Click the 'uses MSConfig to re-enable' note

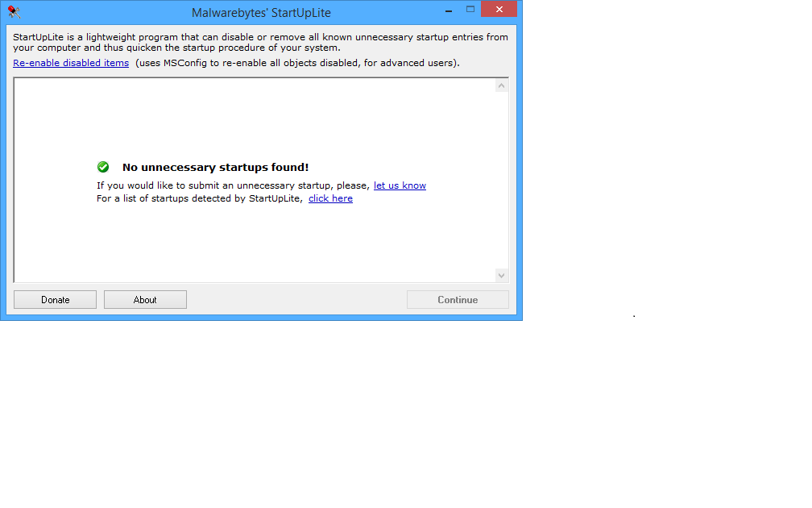[x=297, y=63]
